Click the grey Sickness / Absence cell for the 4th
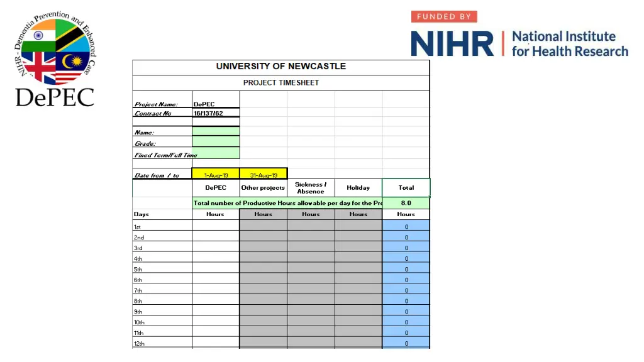 point(311,257)
